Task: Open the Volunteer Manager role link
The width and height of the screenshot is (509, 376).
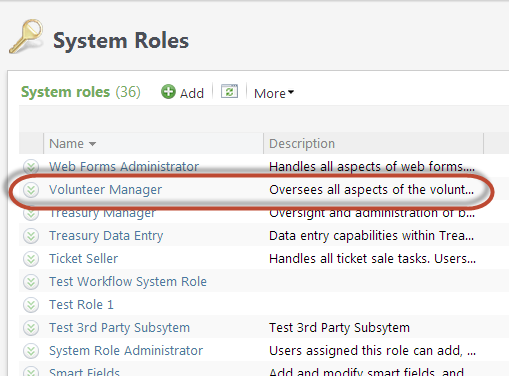Action: (x=105, y=190)
